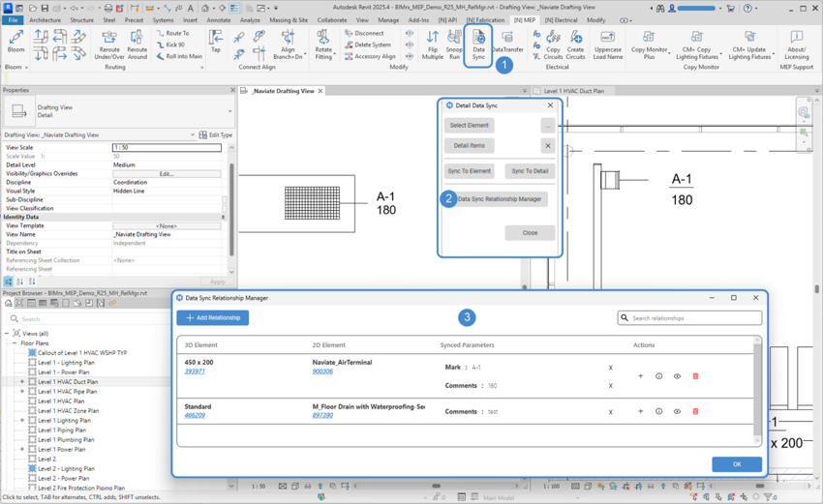Select the Bloom tool in ribbon

point(15,42)
